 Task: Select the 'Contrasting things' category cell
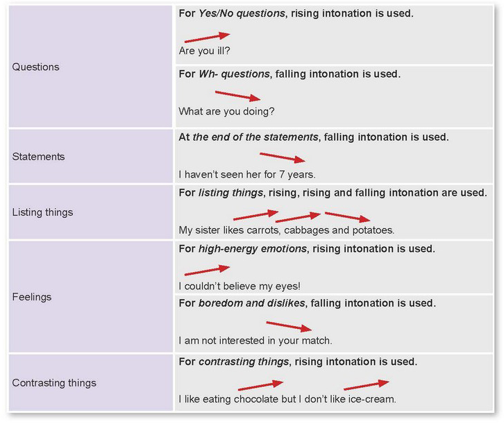tap(90, 382)
